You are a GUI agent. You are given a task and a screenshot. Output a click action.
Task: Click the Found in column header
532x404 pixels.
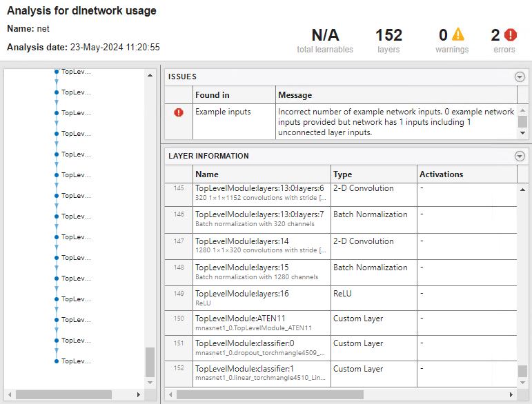pyautogui.click(x=233, y=95)
